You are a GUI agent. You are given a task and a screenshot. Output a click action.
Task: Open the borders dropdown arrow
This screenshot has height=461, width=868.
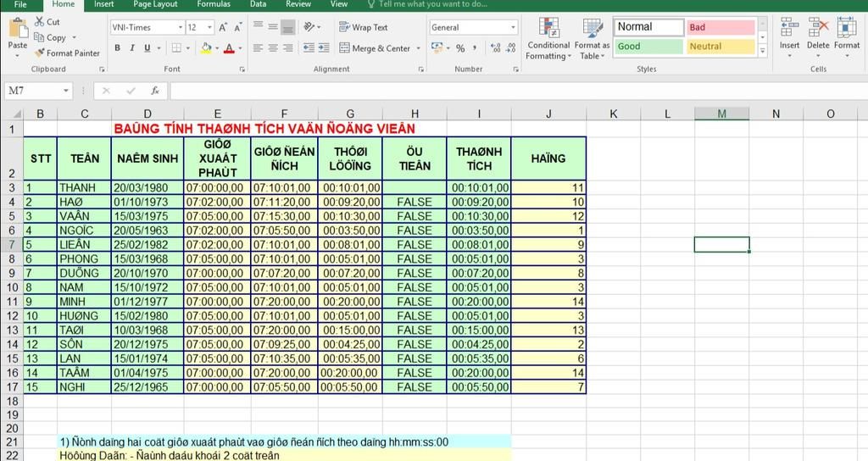(x=188, y=48)
